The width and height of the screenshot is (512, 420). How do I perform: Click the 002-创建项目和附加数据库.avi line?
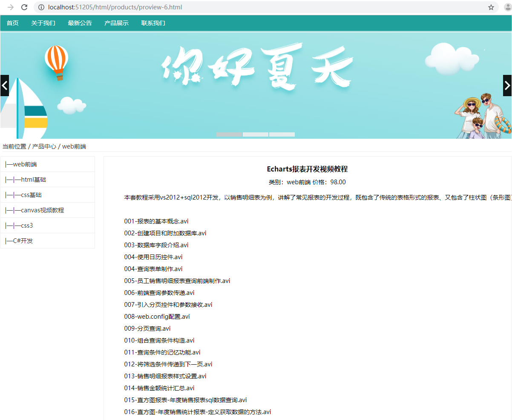[x=165, y=233]
